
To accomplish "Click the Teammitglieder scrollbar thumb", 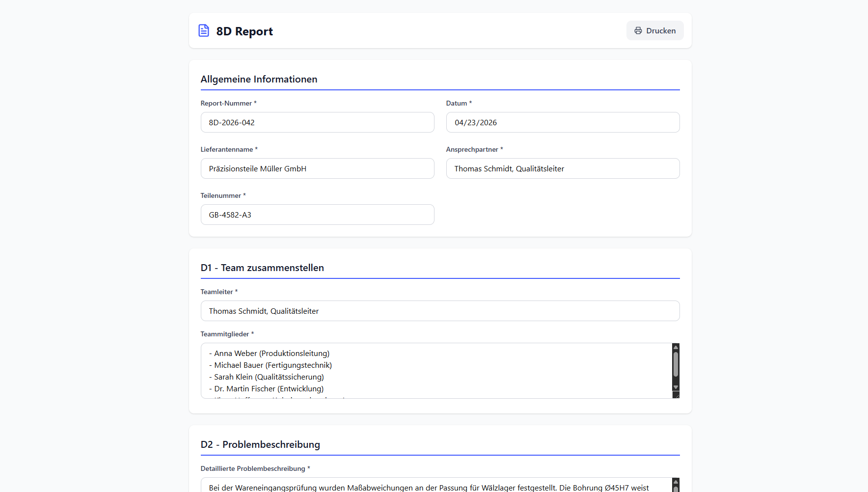I will pyautogui.click(x=676, y=364).
